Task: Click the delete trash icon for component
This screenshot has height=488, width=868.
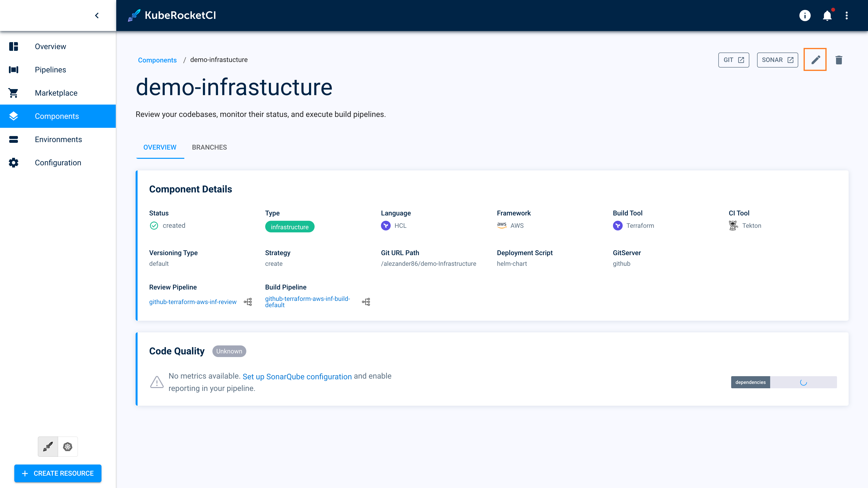Action: pos(839,60)
